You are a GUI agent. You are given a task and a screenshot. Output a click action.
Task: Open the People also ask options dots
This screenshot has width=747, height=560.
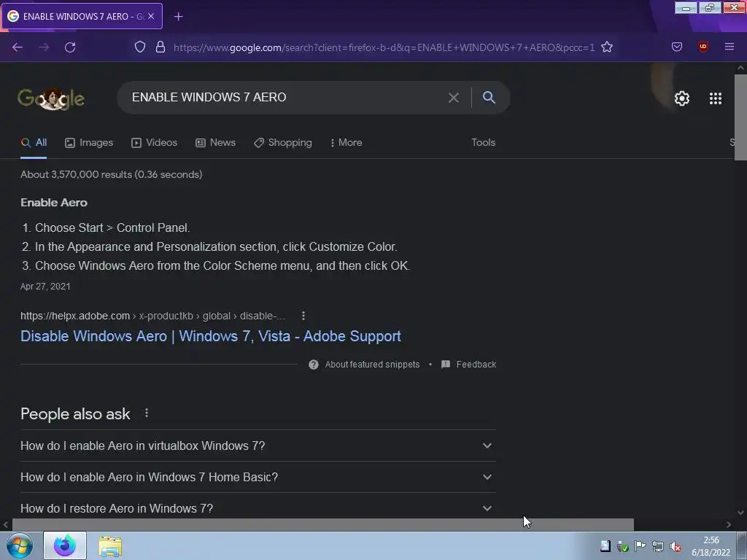[x=147, y=413]
